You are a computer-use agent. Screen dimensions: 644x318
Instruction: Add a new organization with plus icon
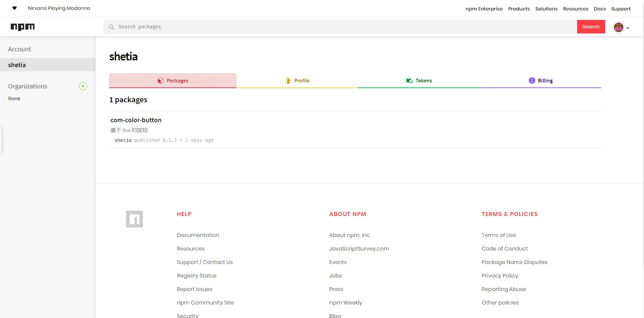[83, 86]
